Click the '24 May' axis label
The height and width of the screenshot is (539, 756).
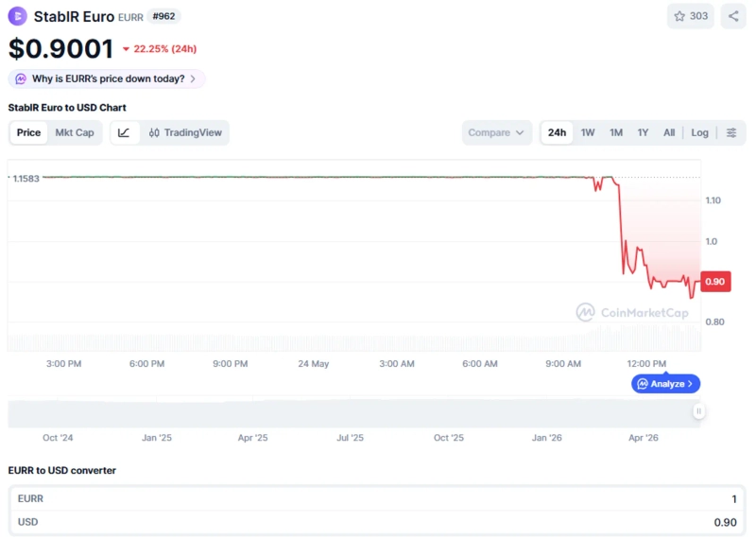tap(314, 364)
